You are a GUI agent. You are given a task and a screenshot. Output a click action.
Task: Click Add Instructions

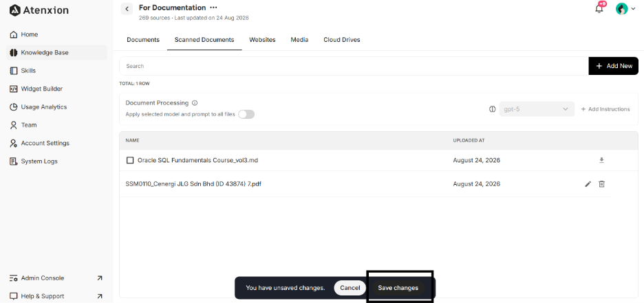pyautogui.click(x=605, y=109)
